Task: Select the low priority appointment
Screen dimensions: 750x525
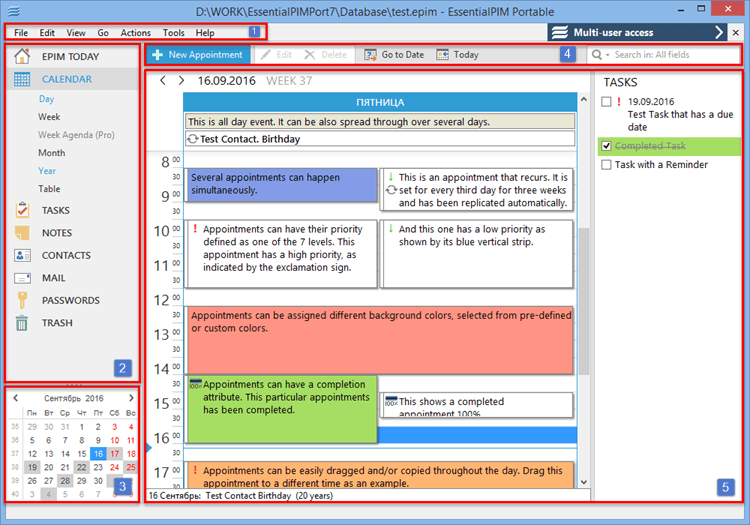Action: pos(477,253)
